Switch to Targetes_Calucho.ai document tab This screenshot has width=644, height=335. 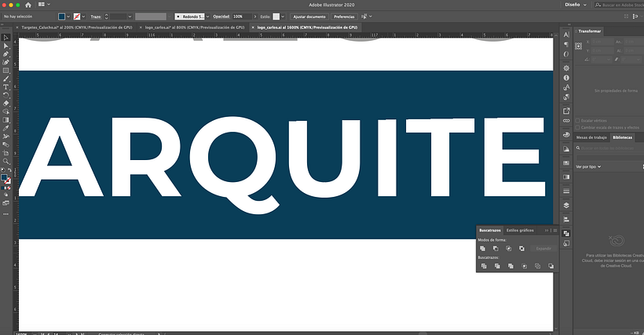tap(77, 27)
